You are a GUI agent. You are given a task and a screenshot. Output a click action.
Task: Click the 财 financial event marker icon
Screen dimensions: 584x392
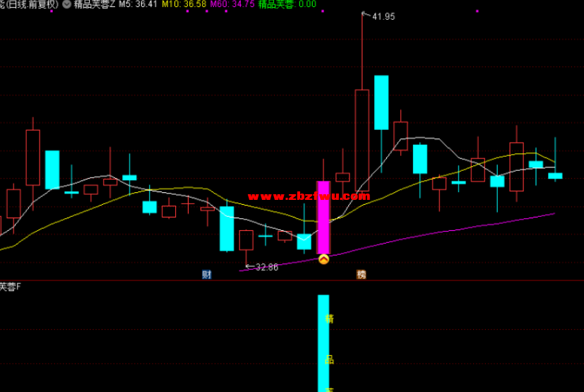207,274
